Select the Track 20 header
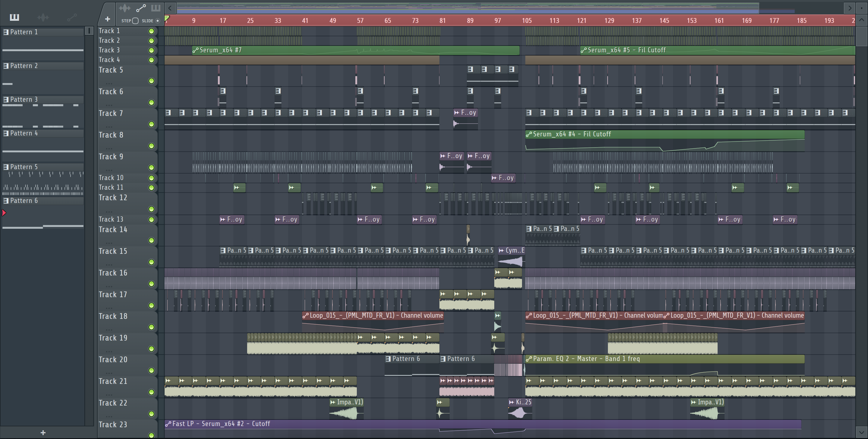The height and width of the screenshot is (439, 868). coord(128,365)
